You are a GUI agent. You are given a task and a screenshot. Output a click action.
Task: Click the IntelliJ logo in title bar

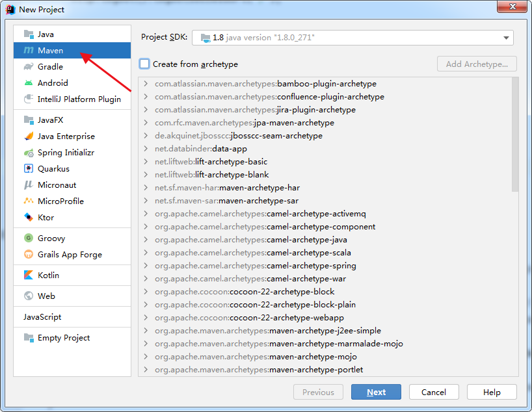(10, 10)
